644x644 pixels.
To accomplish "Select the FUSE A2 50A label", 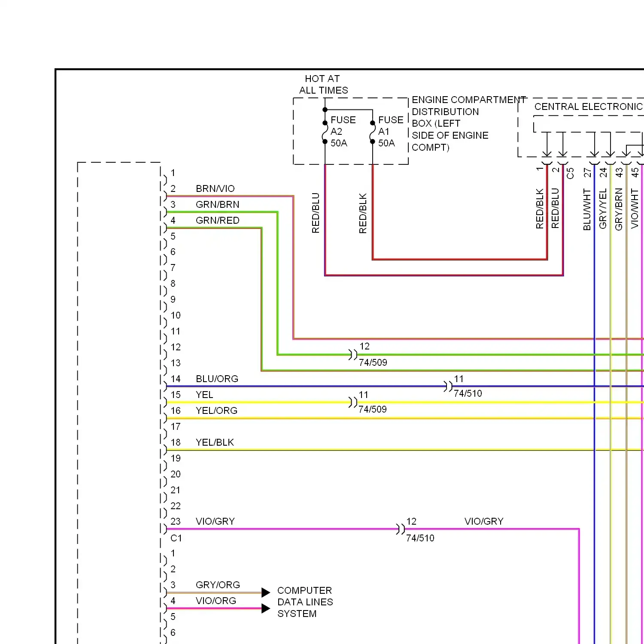I will 343,131.
